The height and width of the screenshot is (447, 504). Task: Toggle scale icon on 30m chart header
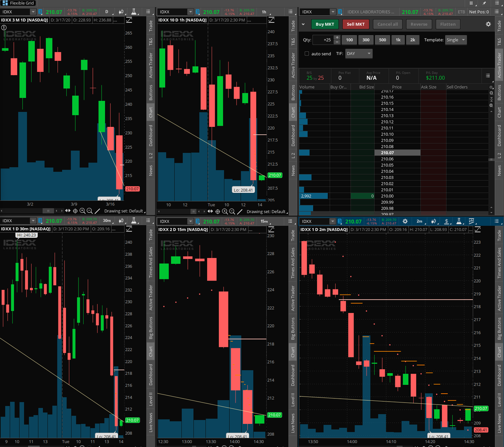click(129, 229)
